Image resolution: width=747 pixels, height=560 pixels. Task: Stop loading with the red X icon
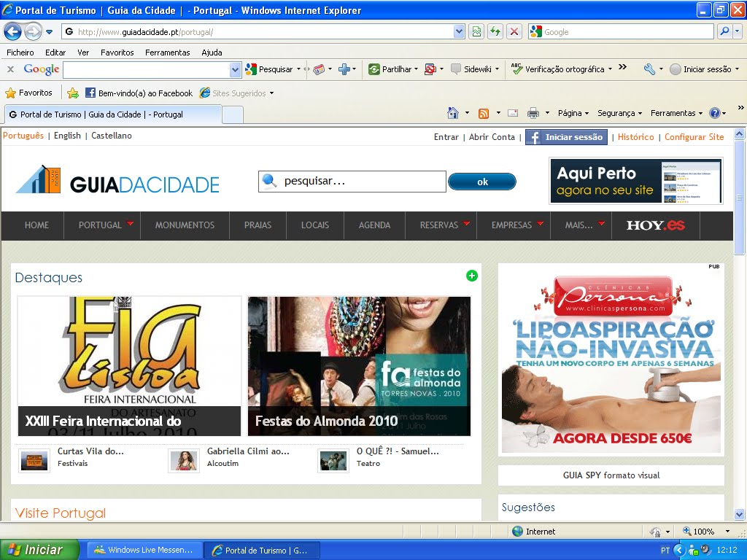(514, 32)
